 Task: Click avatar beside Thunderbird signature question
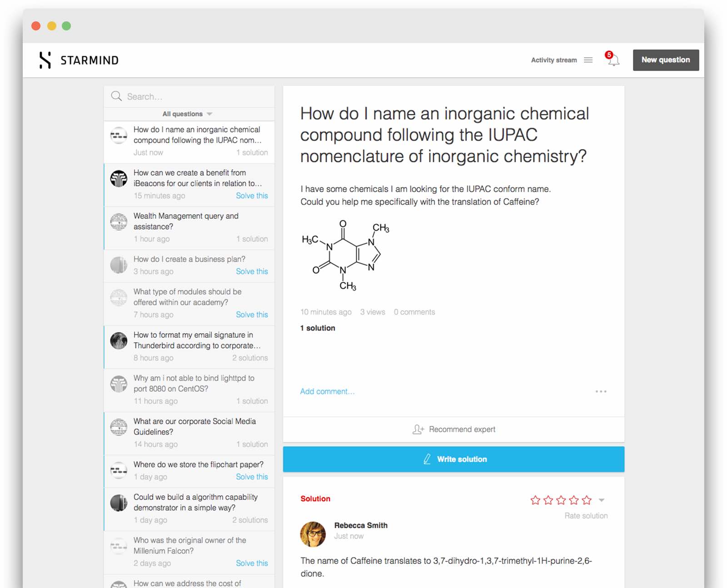pos(119,341)
